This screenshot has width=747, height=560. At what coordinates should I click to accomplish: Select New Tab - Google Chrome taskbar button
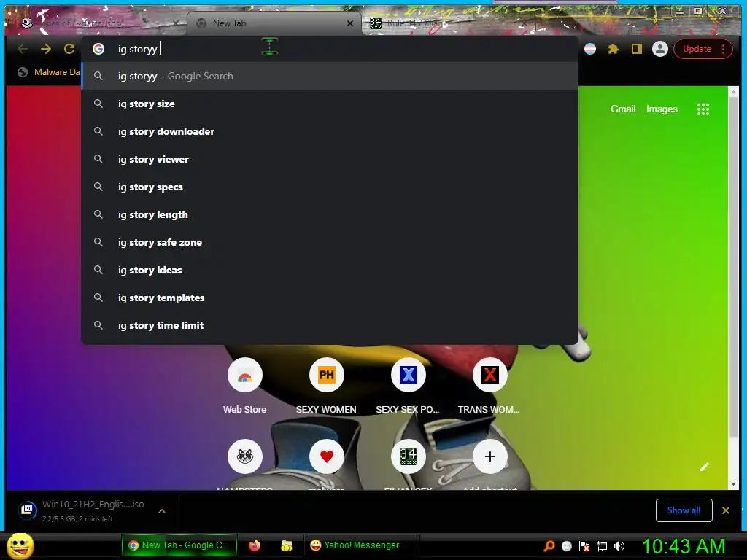179,545
